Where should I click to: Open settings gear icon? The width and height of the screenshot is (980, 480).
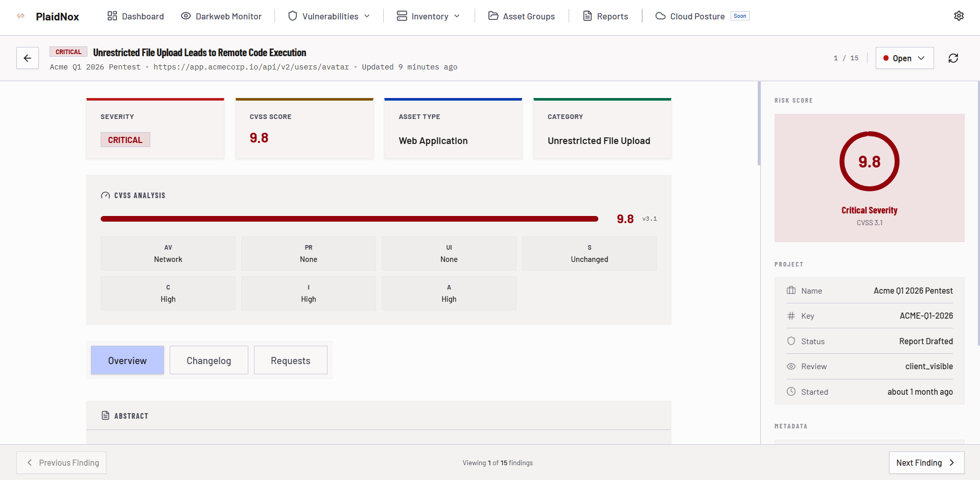(x=959, y=16)
